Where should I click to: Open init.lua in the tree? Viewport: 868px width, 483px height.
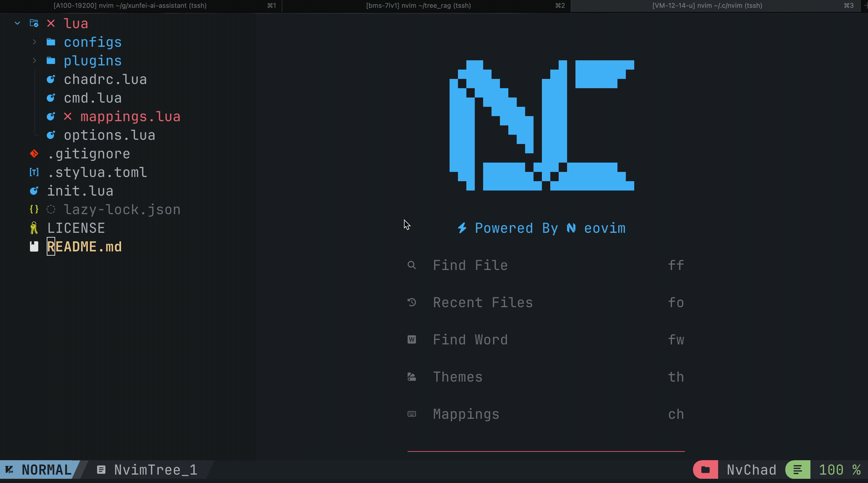(x=80, y=191)
